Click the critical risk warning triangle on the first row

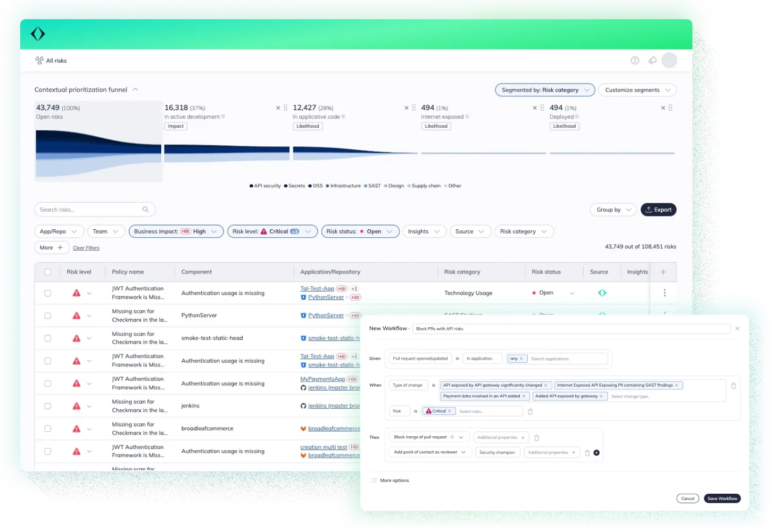point(76,293)
